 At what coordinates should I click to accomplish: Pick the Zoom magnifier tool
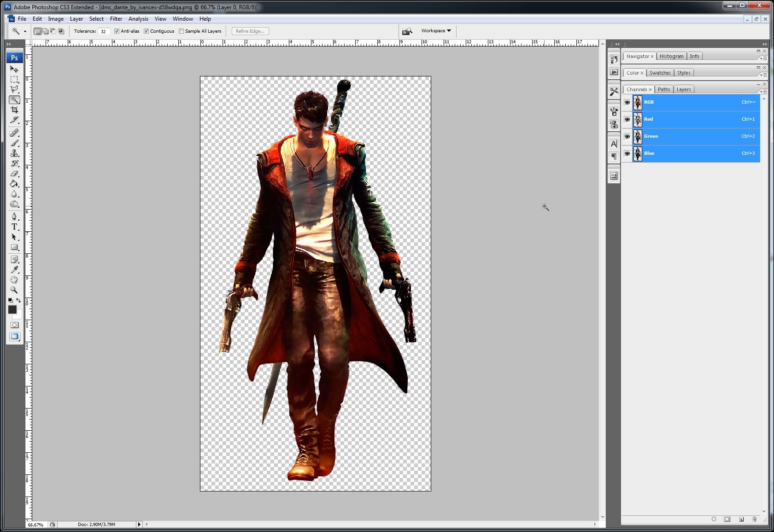tap(14, 290)
